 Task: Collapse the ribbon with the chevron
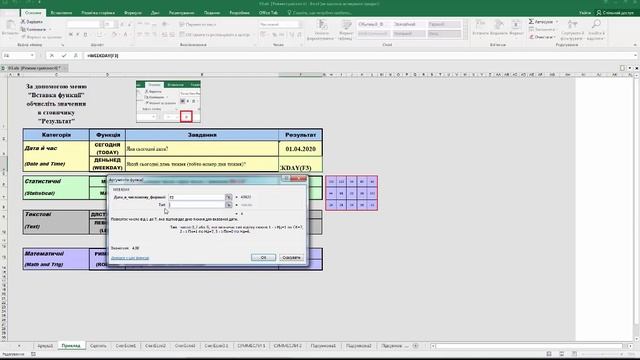[x=635, y=45]
